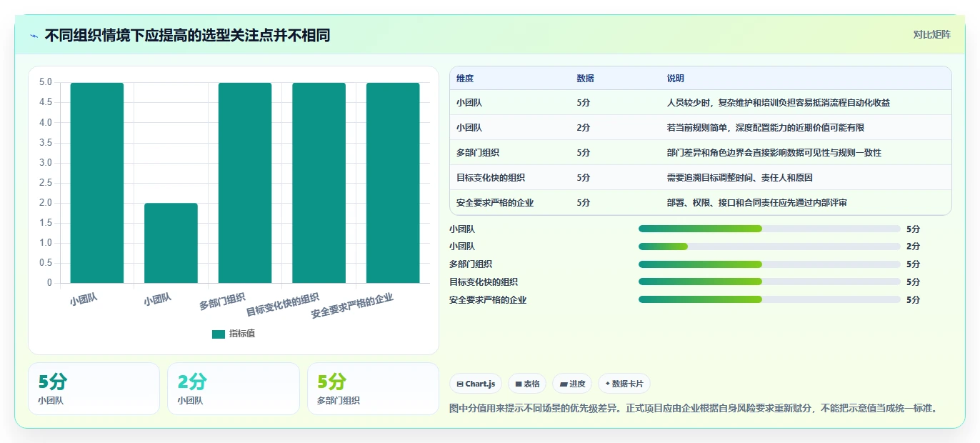Click the 多部门组织 cell in the table
980x443 pixels.
(x=478, y=153)
